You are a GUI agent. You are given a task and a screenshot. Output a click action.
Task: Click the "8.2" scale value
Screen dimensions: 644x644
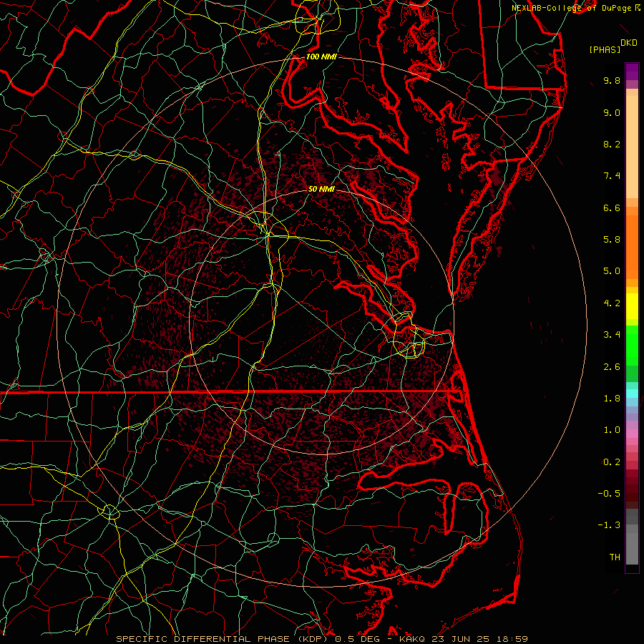(612, 144)
